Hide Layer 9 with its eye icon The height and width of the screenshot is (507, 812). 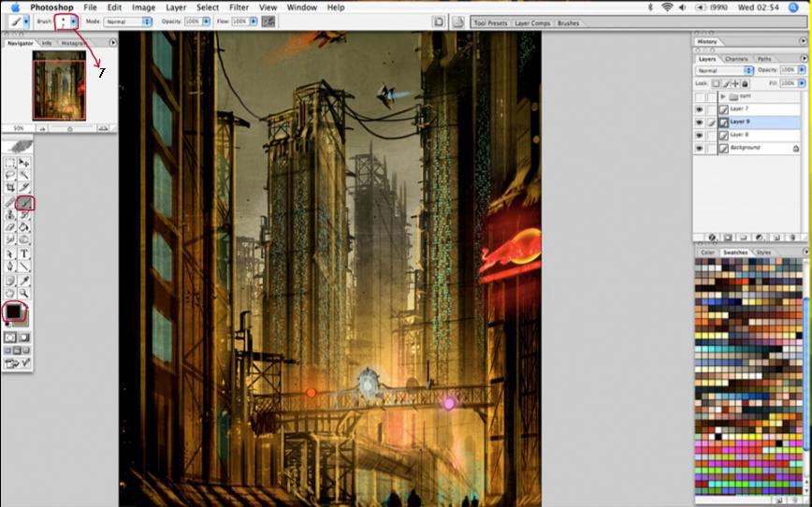700,123
